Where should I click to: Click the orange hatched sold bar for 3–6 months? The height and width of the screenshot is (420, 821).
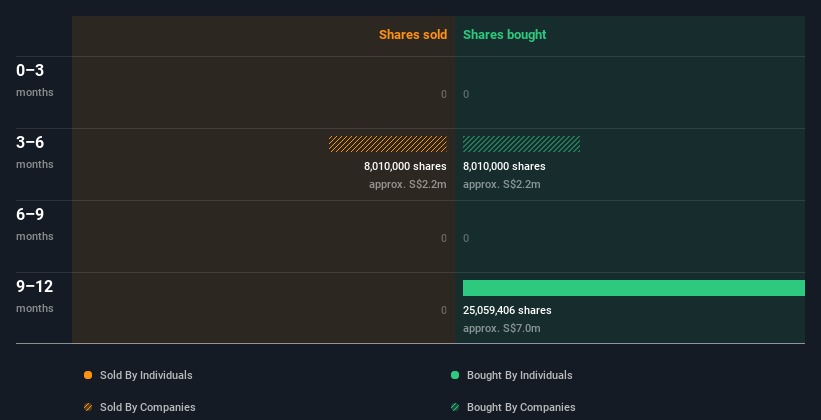point(388,144)
